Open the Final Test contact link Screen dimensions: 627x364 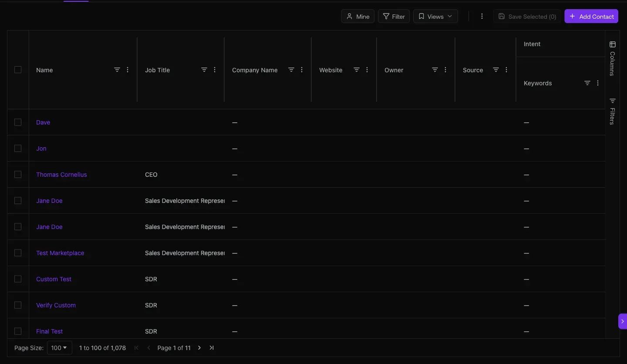(x=50, y=331)
